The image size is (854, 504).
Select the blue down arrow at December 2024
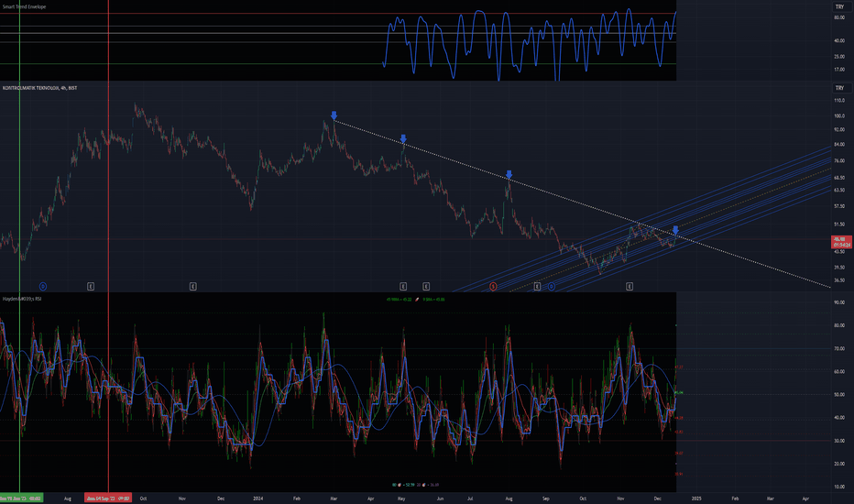pyautogui.click(x=675, y=230)
